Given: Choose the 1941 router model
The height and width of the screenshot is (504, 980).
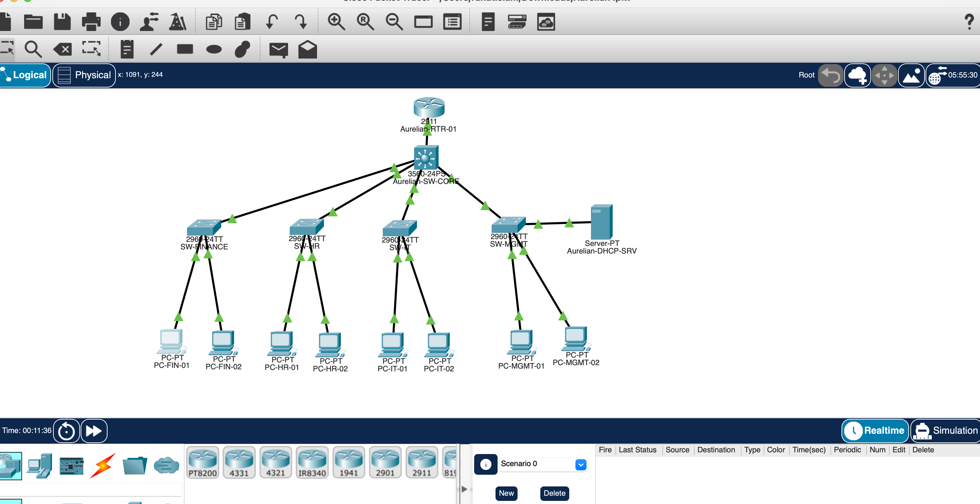Looking at the screenshot, I should pos(348,462).
